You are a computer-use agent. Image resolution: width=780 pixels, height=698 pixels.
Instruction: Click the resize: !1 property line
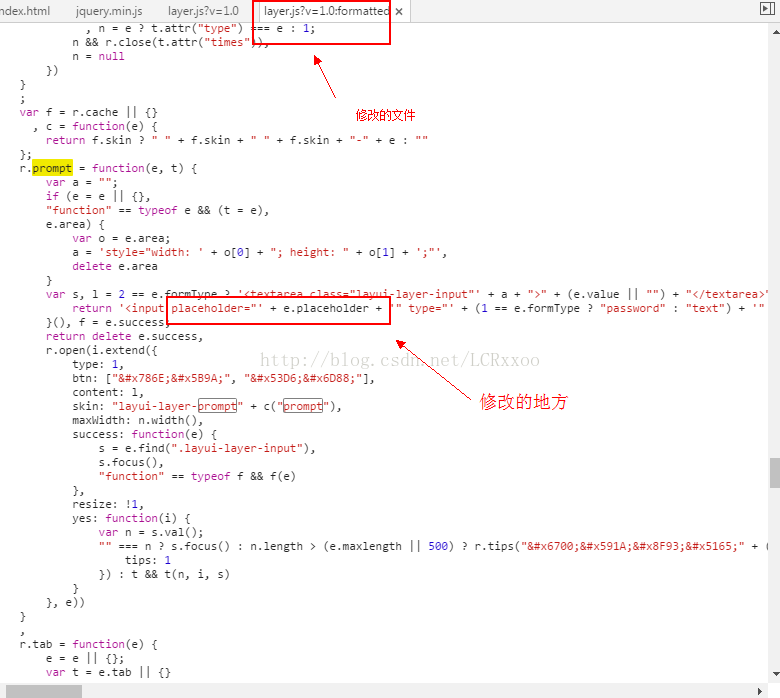click(x=108, y=504)
